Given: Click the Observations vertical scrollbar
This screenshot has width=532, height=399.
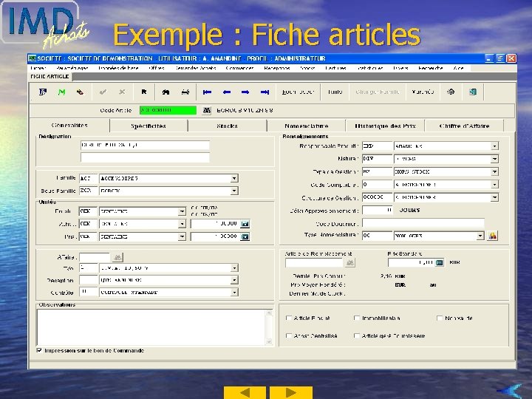Looking at the screenshot, I should [x=270, y=327].
